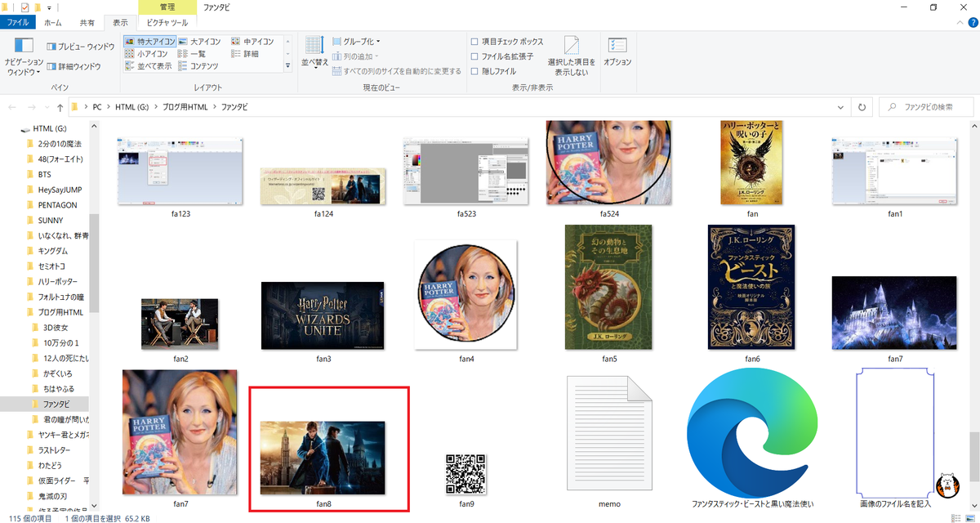
Task: Select the fan9 QR code thumbnail
Action: tap(466, 475)
